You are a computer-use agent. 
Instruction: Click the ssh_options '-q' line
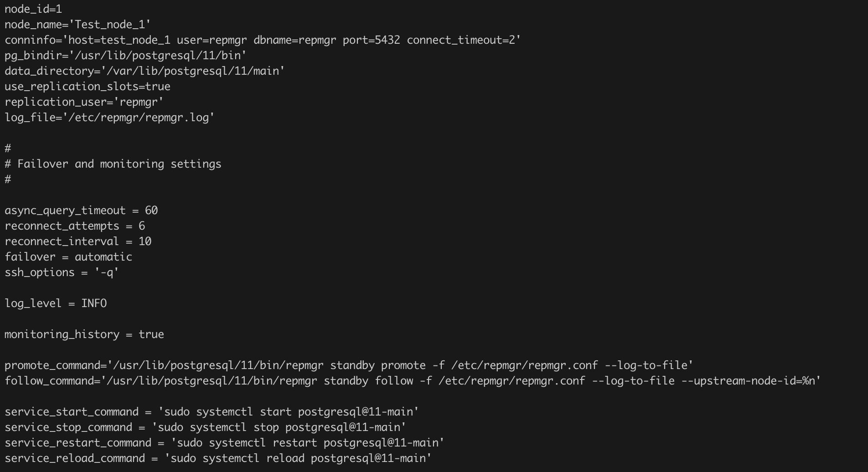pos(62,272)
